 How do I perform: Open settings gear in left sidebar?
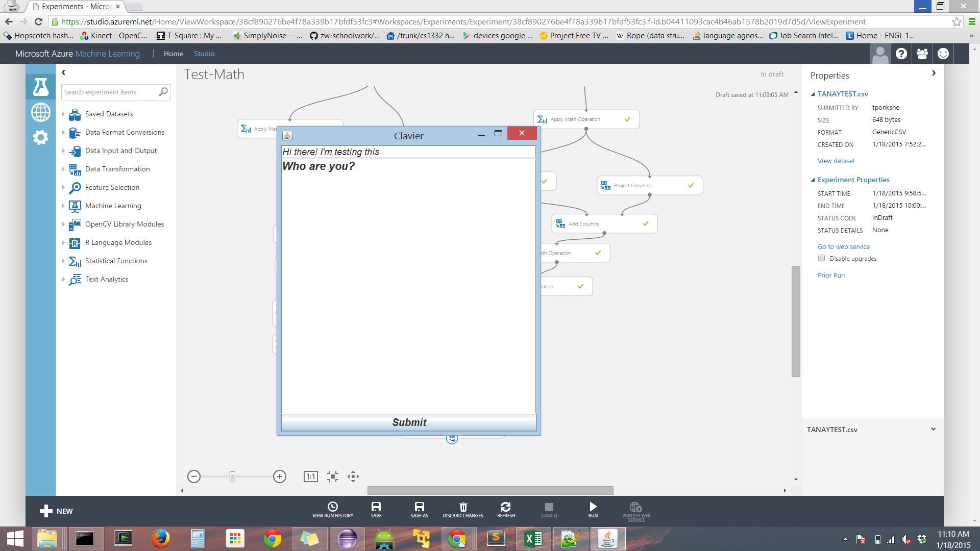point(41,137)
